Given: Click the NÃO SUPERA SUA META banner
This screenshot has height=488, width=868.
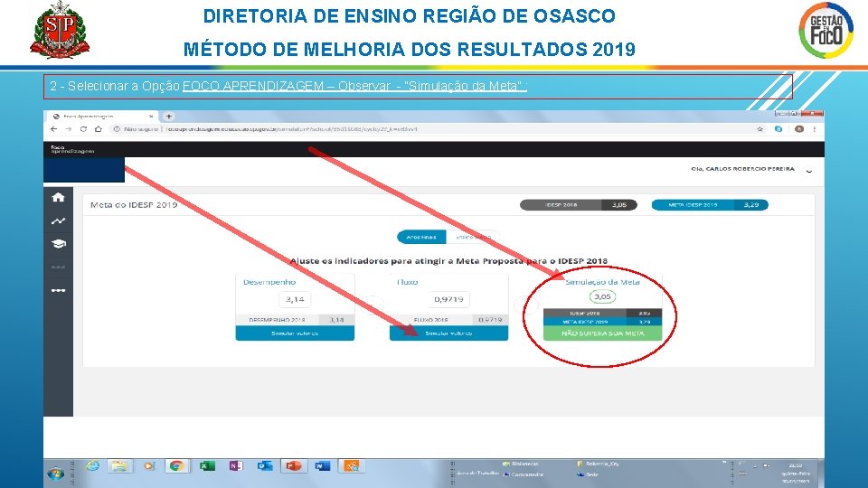Looking at the screenshot, I should click(x=603, y=333).
